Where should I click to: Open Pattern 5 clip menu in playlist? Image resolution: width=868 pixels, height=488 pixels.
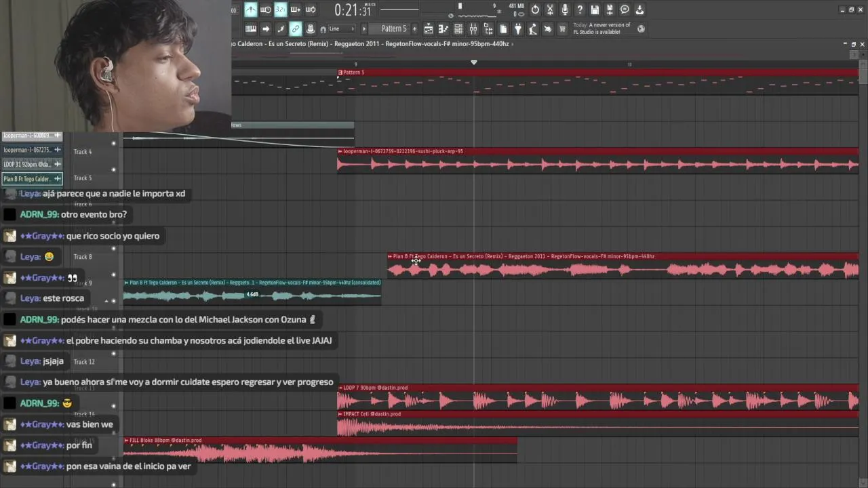(x=340, y=73)
